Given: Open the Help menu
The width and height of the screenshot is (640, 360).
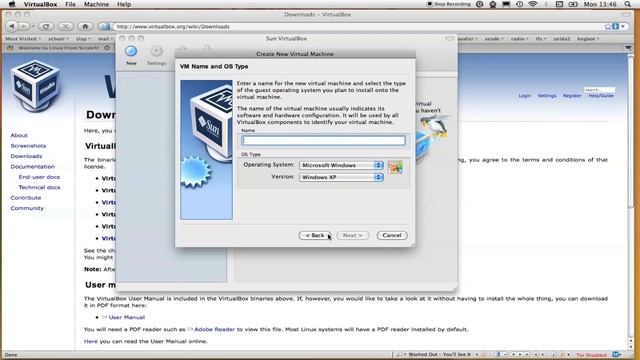Looking at the screenshot, I should (x=124, y=4).
